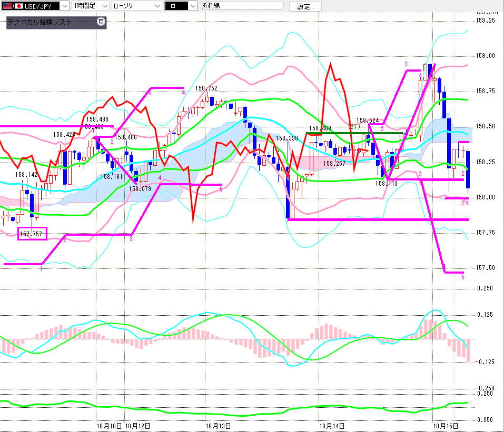Click the 158.113 price label

point(387,184)
